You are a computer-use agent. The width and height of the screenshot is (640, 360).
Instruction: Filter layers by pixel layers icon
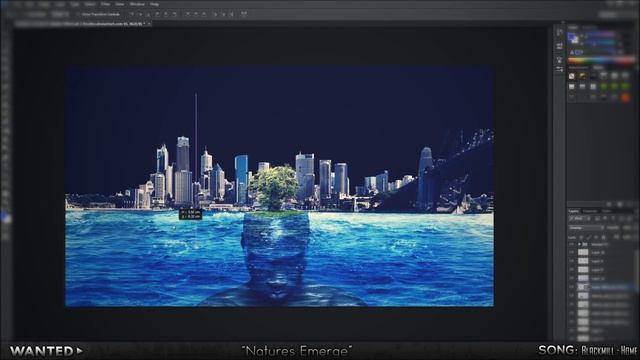pyautogui.click(x=597, y=219)
